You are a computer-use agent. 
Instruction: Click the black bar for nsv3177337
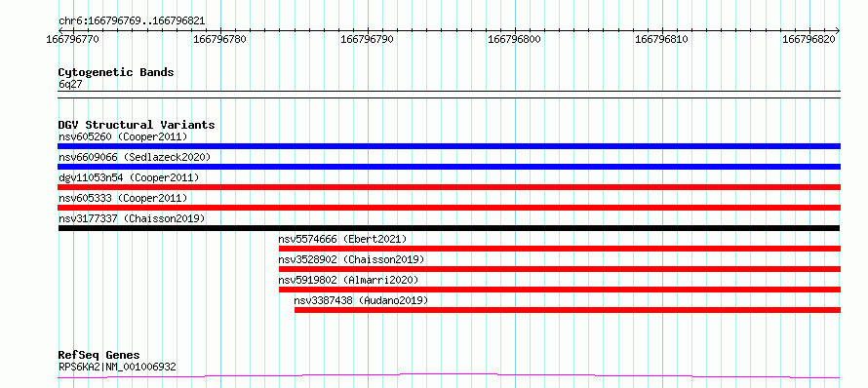(449, 228)
